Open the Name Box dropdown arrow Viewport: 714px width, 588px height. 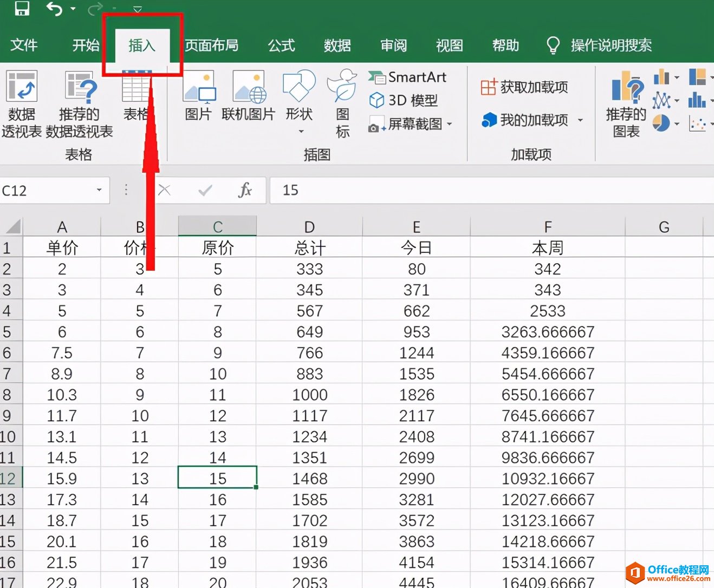[x=99, y=190]
